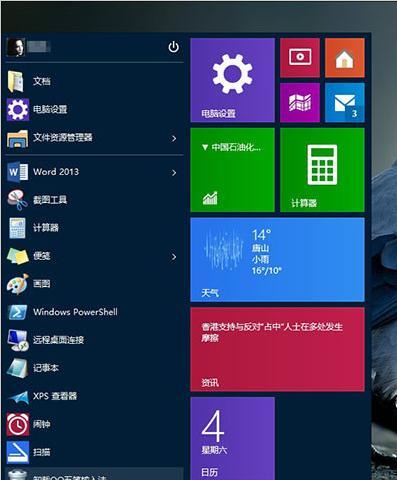Expand 便笺 submenu arrow
The height and width of the screenshot is (480, 397).
coord(174,257)
